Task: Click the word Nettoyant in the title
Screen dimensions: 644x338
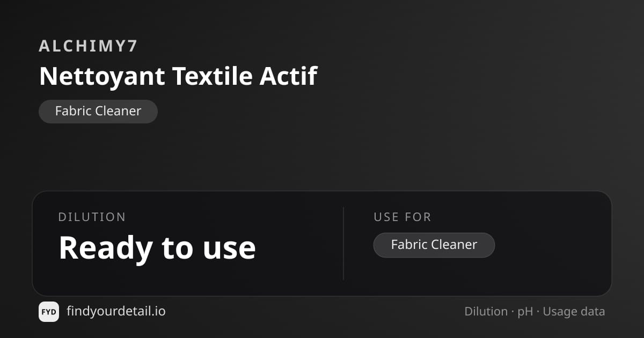Action: (x=102, y=76)
